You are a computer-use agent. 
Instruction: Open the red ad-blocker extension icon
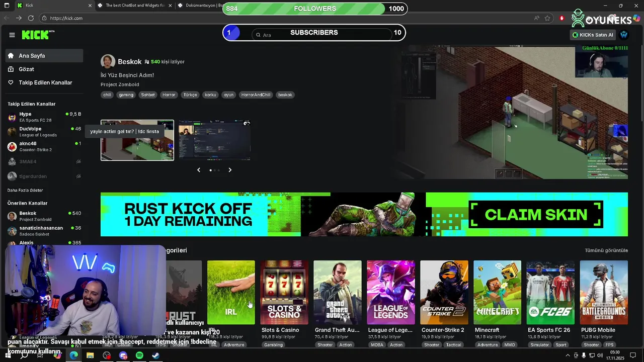561,18
